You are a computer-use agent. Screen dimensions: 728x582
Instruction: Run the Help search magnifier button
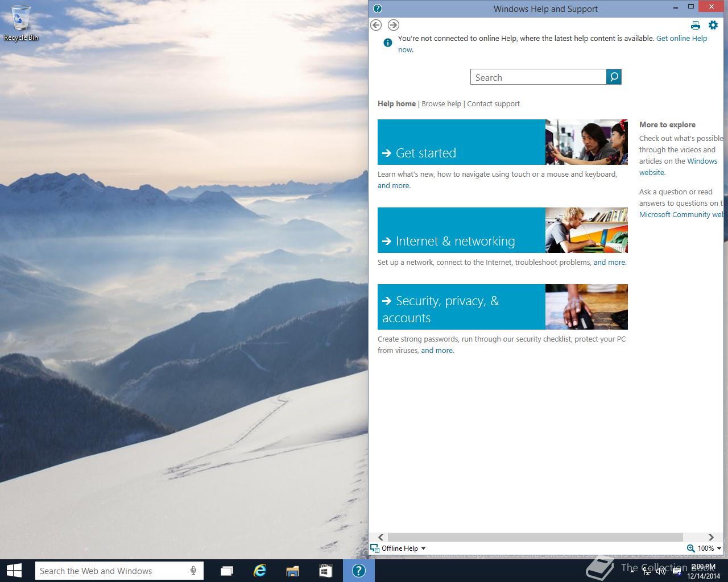click(614, 77)
